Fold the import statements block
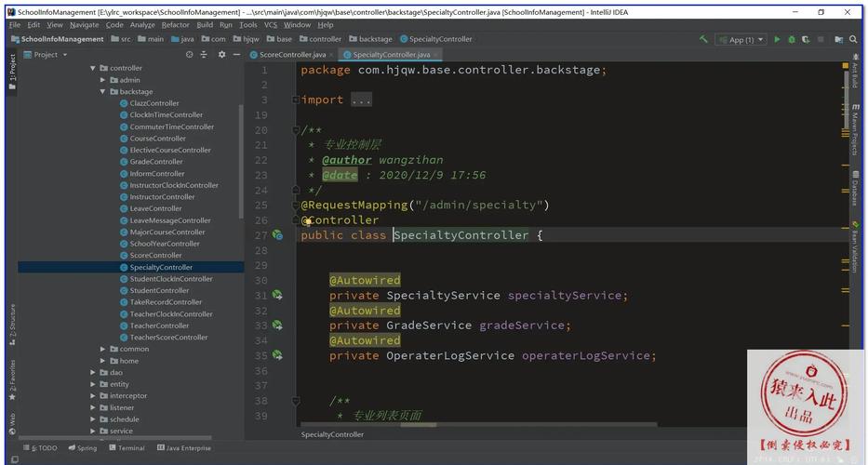Screen dimensions: 868x465 [x=296, y=100]
